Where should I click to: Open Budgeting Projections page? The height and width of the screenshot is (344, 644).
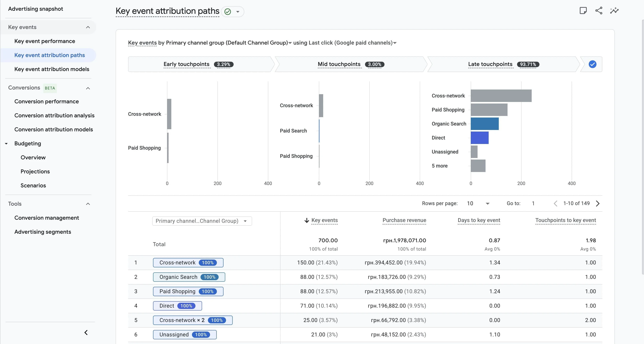coord(35,172)
